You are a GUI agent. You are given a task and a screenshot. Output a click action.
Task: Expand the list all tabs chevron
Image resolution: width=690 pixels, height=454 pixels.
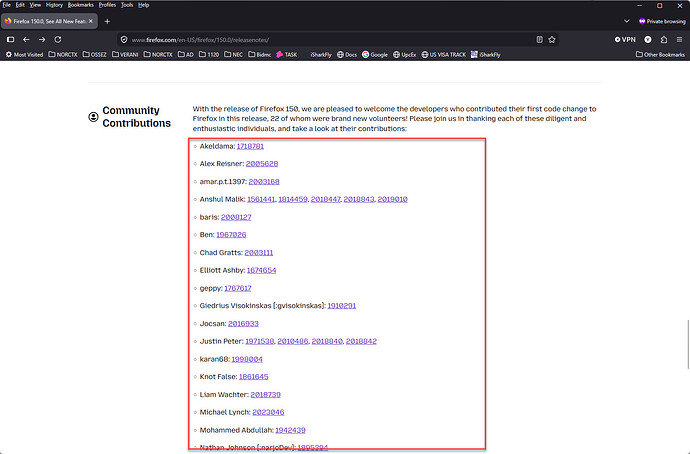pos(627,21)
